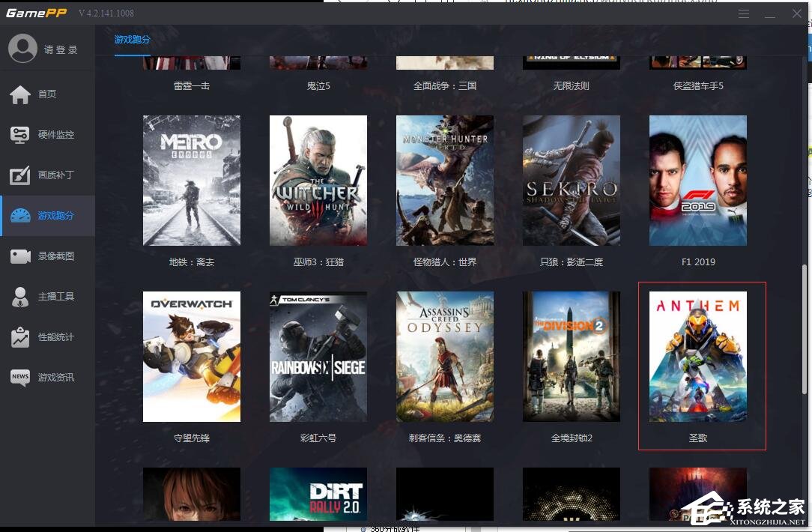Select the Metro Exodus game cover

[x=192, y=181]
